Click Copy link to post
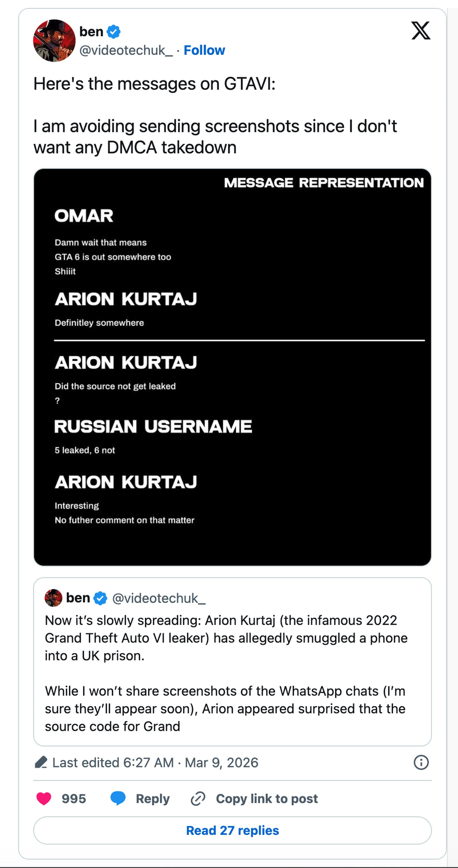Viewport: 458px width, 868px height. tap(266, 798)
